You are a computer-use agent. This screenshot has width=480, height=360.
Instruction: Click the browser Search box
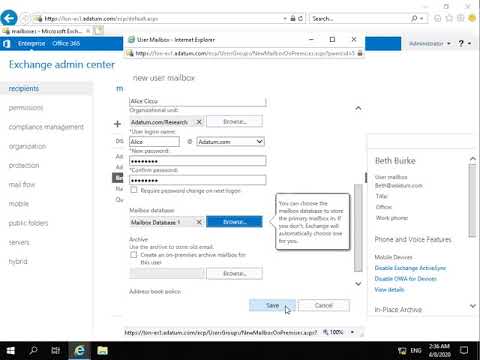359,19
